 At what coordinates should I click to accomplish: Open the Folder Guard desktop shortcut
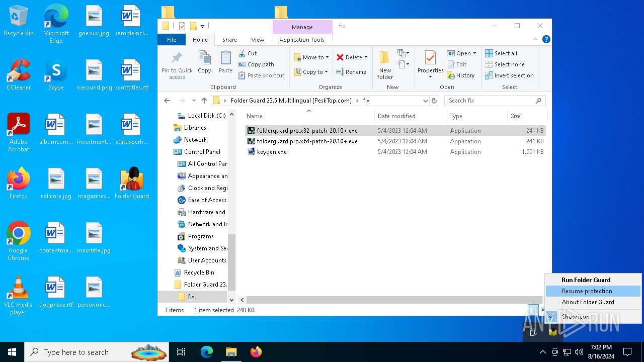[132, 183]
